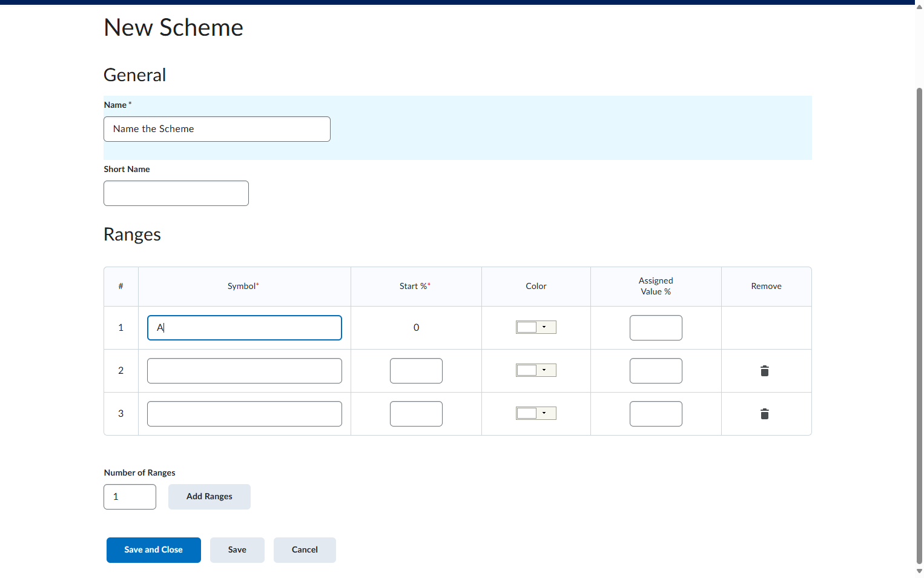Image resolution: width=924 pixels, height=578 pixels.
Task: Click the Save button
Action: pos(237,550)
